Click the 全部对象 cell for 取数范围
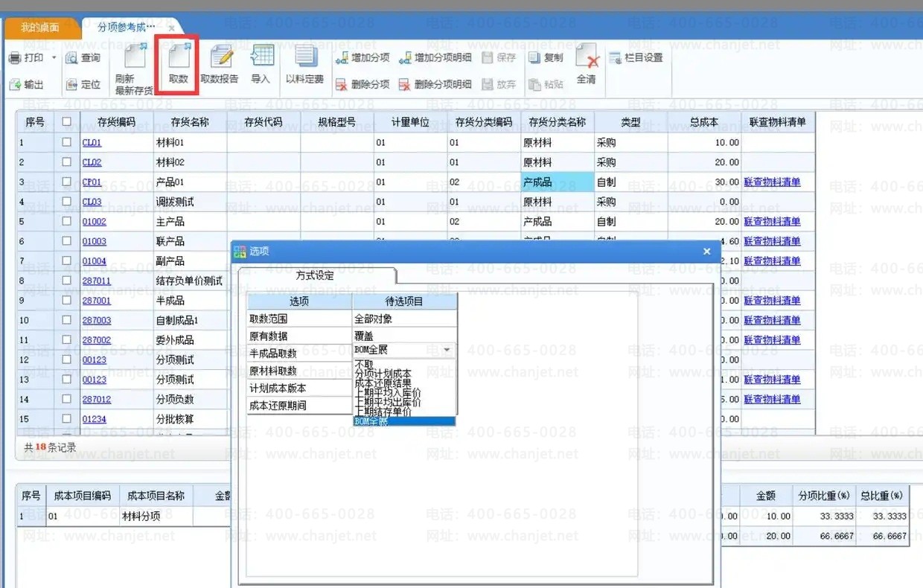The width and height of the screenshot is (923, 588). pos(403,319)
